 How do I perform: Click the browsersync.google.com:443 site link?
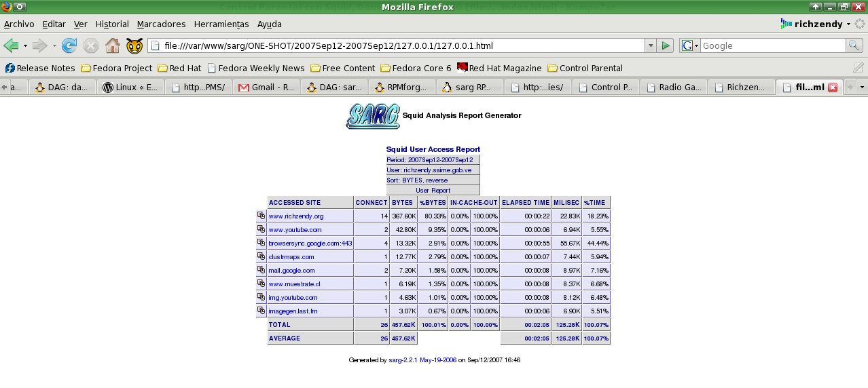tap(310, 243)
